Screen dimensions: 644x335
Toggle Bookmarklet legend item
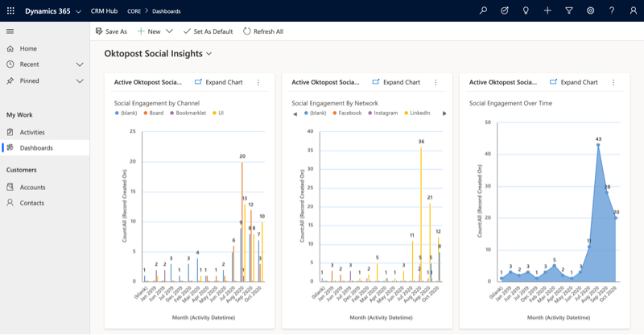[x=188, y=113]
